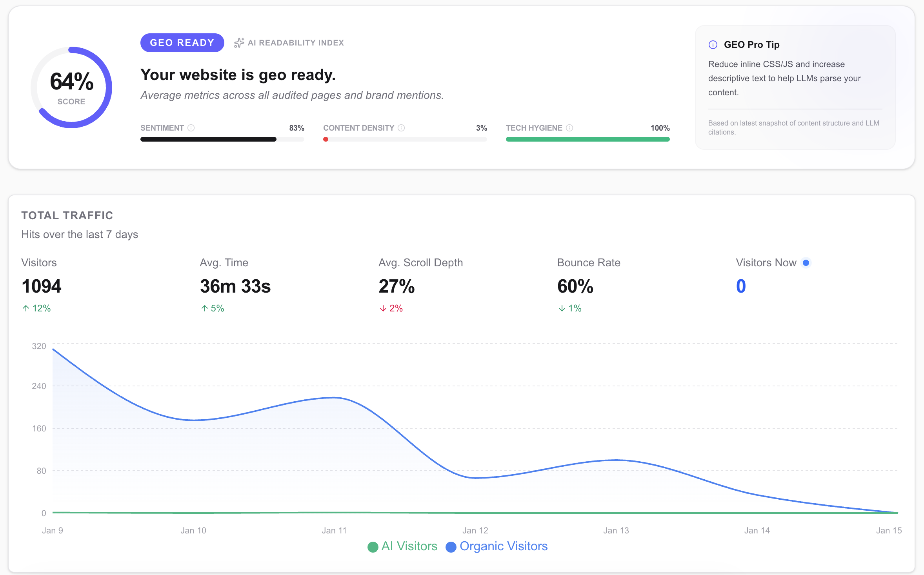Screen dimensions: 924x575
Task: Click the Sentiment info icon
Action: (191, 128)
